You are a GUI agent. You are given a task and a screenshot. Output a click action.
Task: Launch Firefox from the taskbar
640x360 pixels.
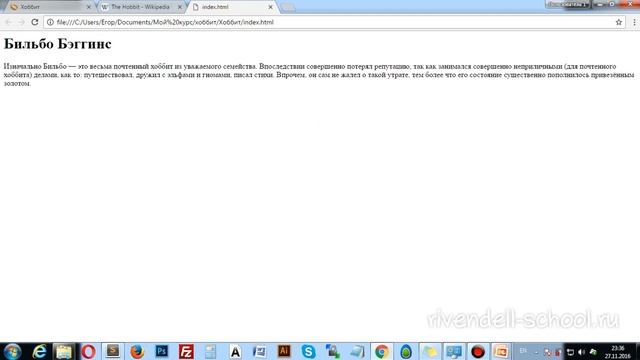tap(137, 351)
